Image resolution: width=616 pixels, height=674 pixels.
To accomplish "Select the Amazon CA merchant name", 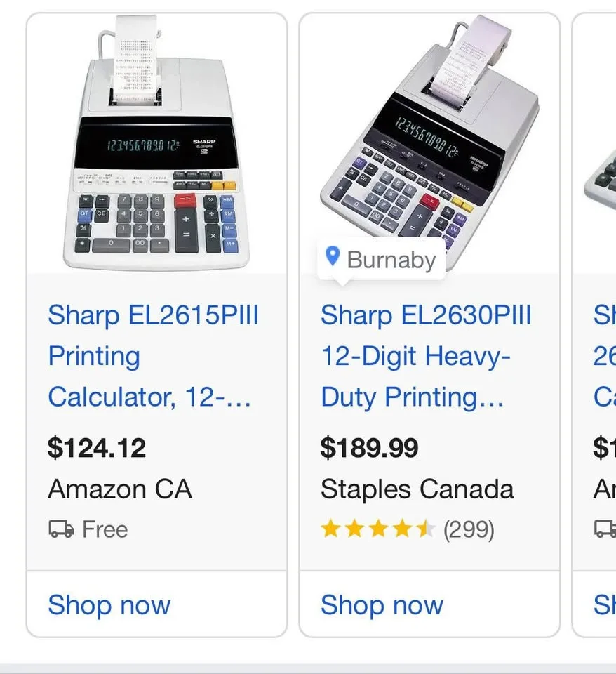I will pyautogui.click(x=120, y=489).
